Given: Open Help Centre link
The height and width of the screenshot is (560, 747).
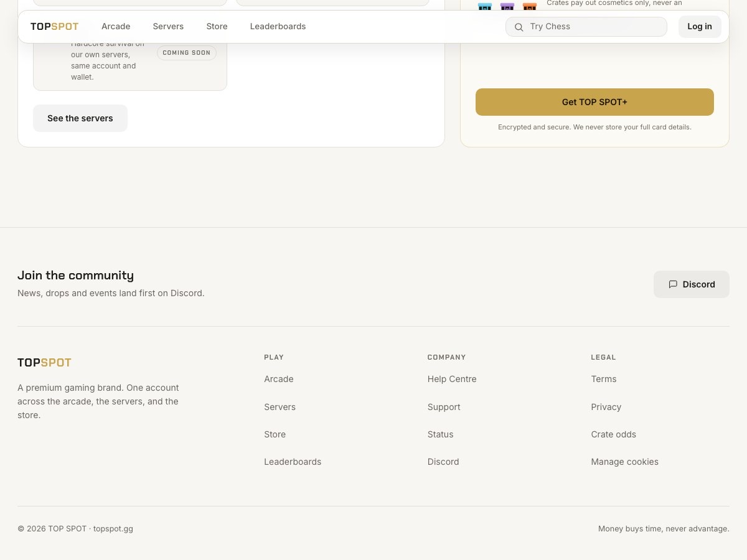Looking at the screenshot, I should point(452,379).
